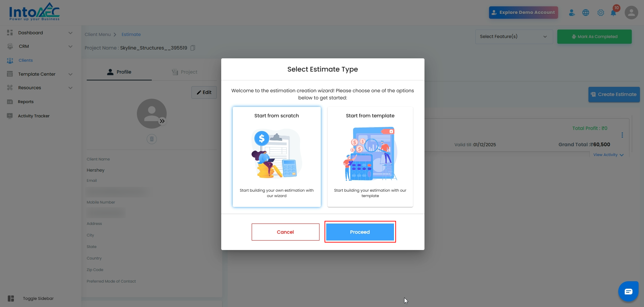Click the notifications bell icon
Screen dimensions: 644x307
(x=613, y=13)
